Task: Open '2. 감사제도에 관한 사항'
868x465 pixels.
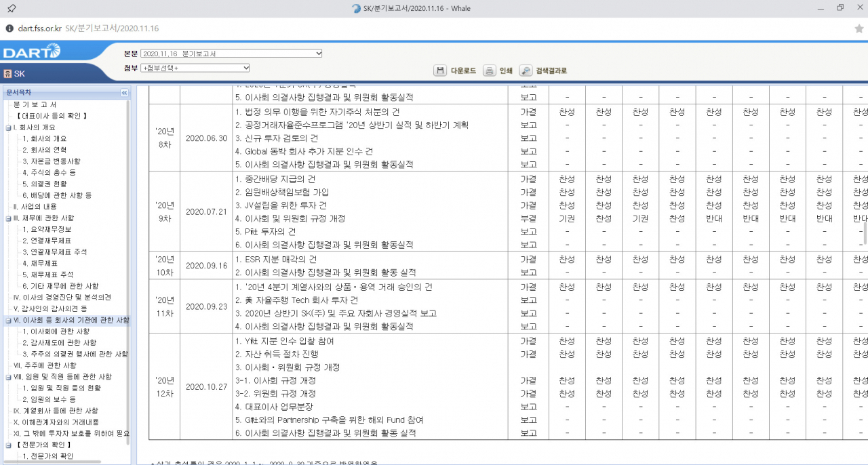Action: tap(59, 343)
